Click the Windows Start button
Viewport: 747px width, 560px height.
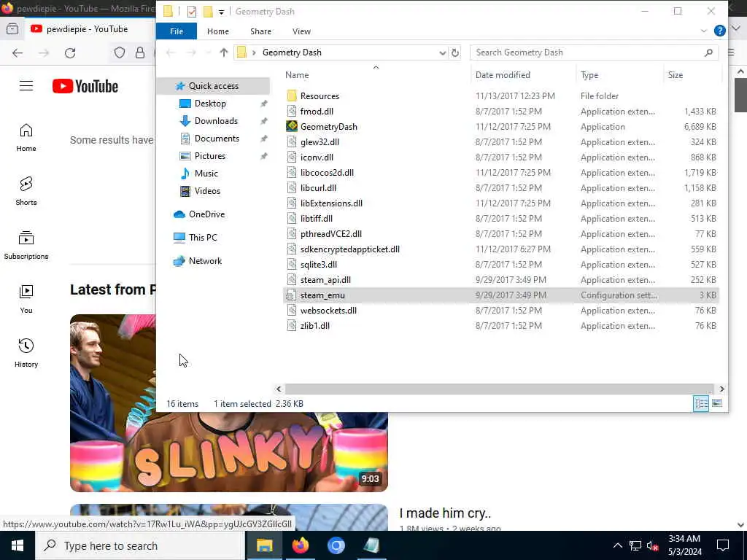click(18, 545)
